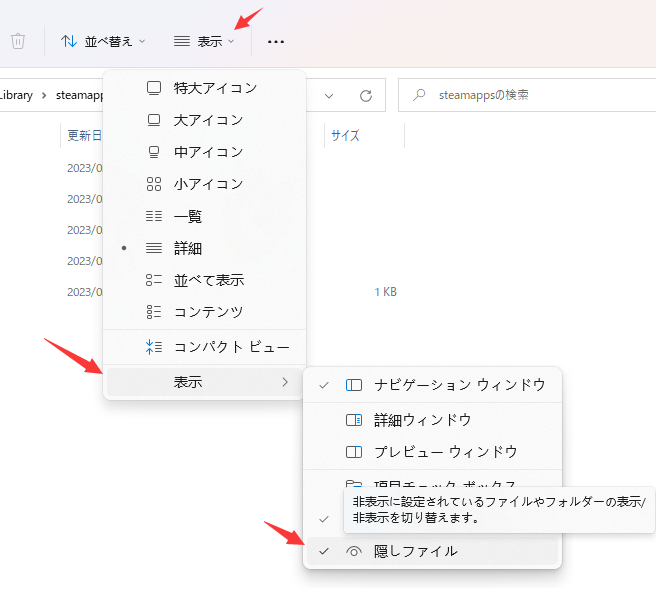Expand the 表示 submenu entry
This screenshot has width=656, height=611.
(204, 382)
